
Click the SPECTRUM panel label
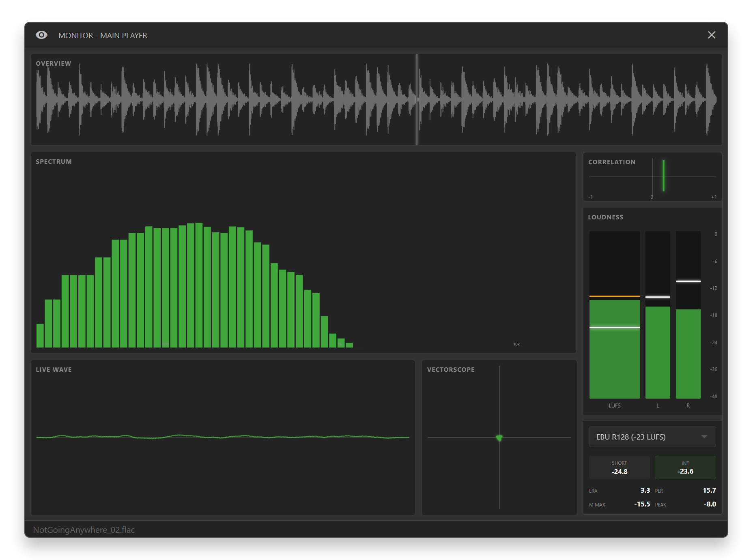[54, 162]
